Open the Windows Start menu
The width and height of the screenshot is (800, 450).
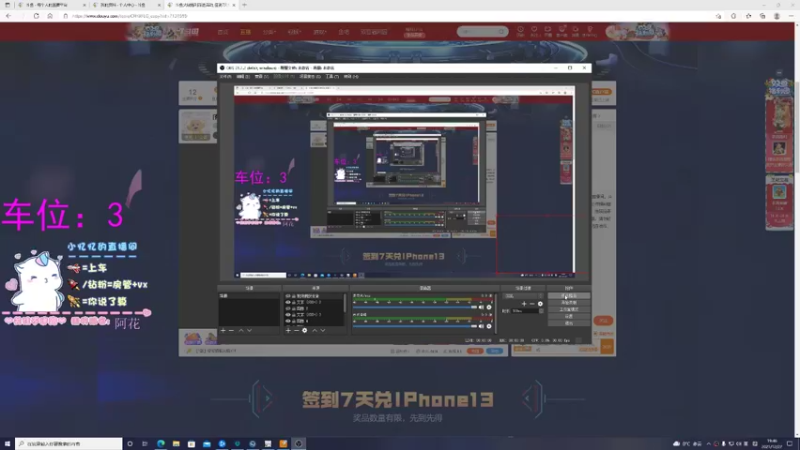(7, 443)
